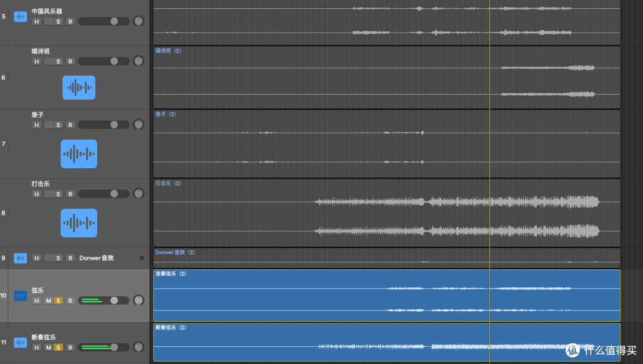
Task: Mute the 断奏弦乐 track
Action: (x=48, y=347)
